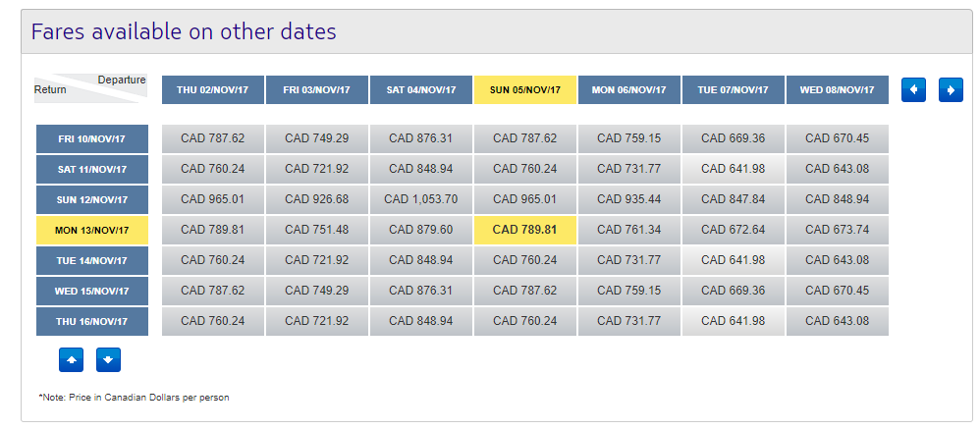Choose SUN 12/NOV/17 return row header
This screenshot has width=980, height=430.
(x=92, y=200)
